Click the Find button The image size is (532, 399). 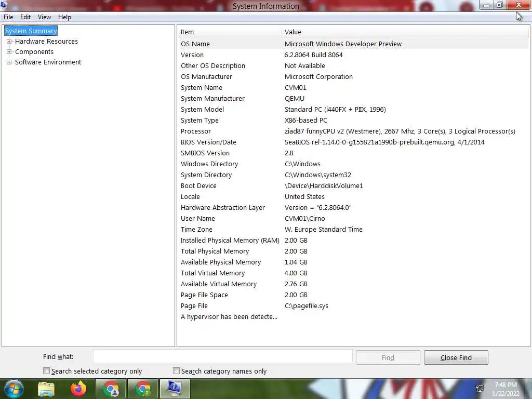(x=388, y=357)
